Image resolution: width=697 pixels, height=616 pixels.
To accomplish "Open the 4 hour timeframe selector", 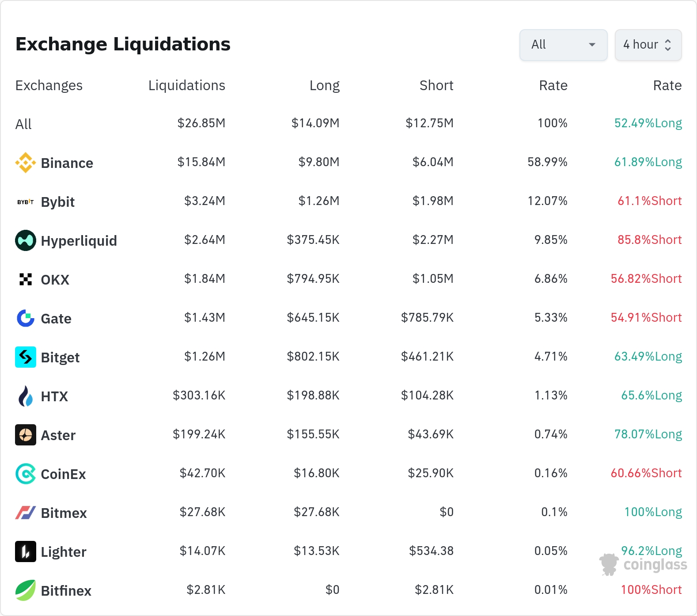I will 648,45.
